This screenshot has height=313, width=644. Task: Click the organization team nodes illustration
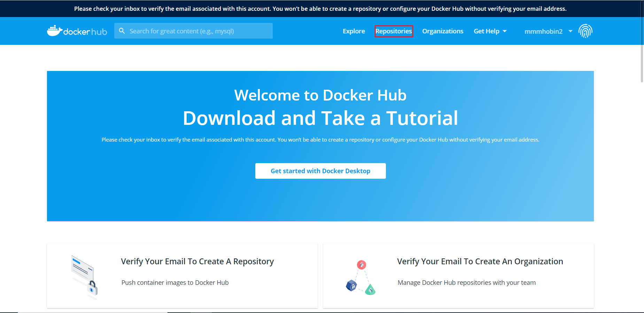361,278
